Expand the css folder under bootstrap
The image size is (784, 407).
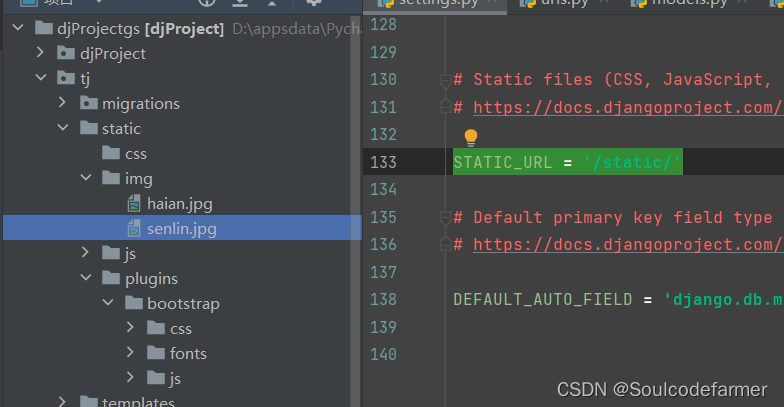pos(130,327)
